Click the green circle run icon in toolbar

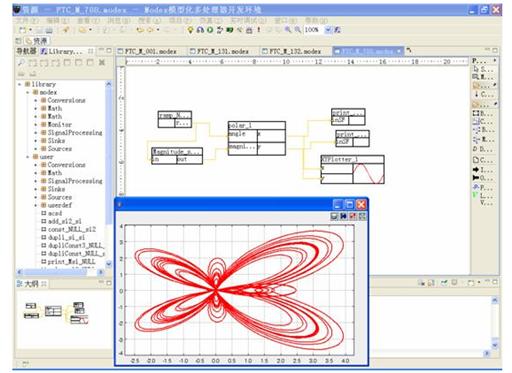210,30
